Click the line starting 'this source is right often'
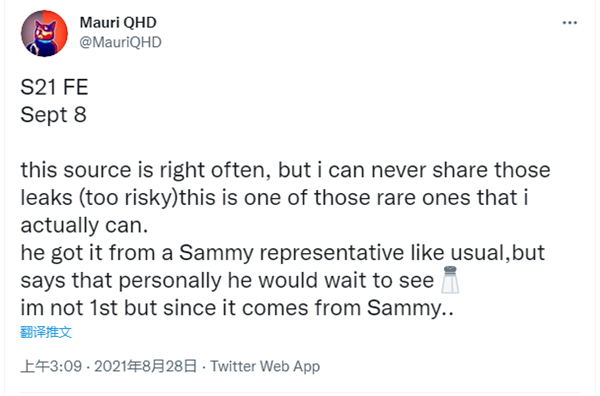 (x=285, y=170)
